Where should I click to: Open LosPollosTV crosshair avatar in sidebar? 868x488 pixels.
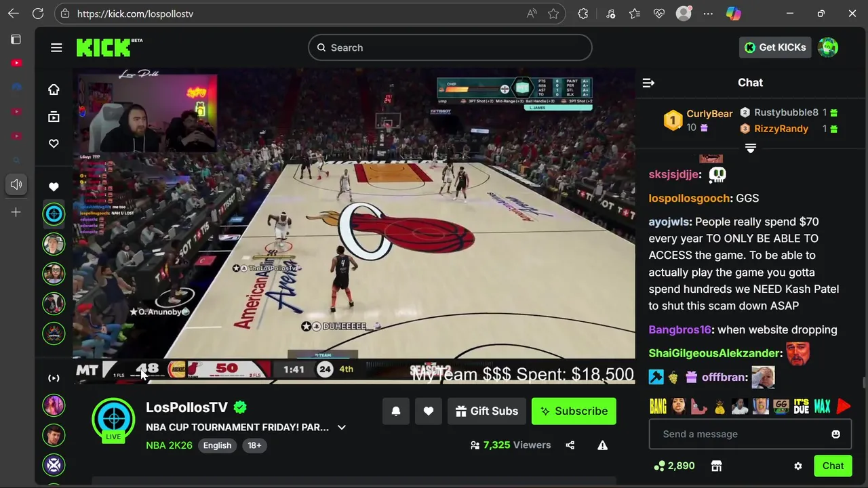[x=54, y=214]
